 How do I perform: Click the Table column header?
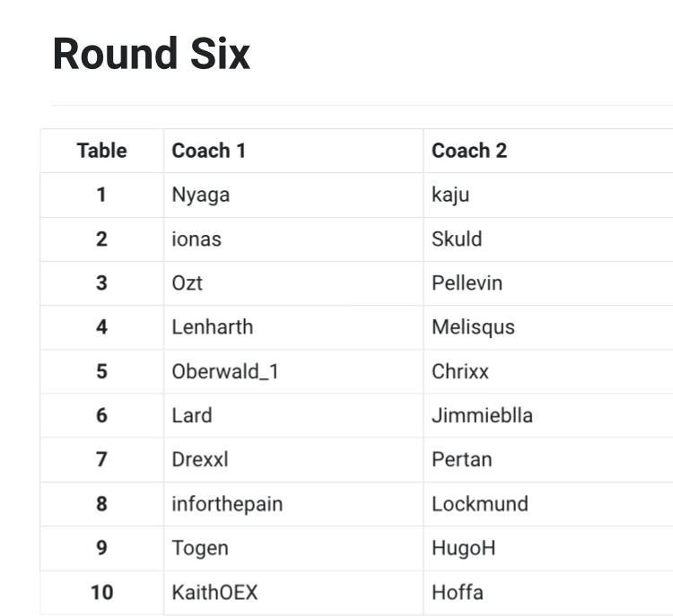click(101, 151)
